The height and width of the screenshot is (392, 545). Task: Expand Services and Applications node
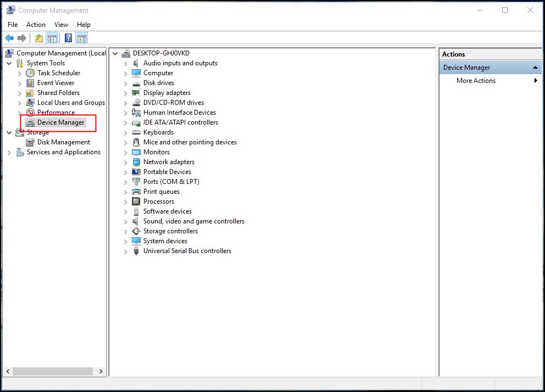pos(9,153)
